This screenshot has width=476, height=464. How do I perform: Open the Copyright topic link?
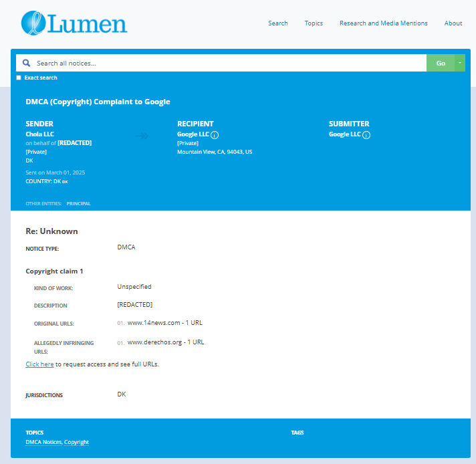(76, 442)
